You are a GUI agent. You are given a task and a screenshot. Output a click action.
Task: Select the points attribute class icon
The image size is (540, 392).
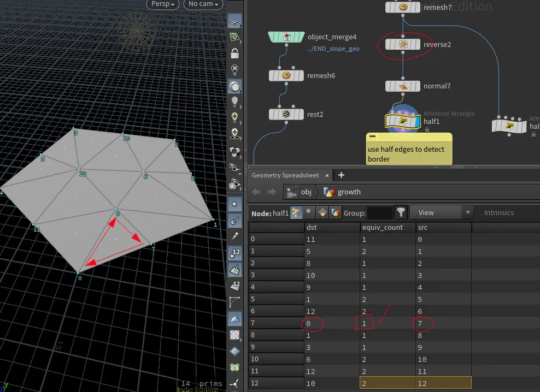click(296, 213)
